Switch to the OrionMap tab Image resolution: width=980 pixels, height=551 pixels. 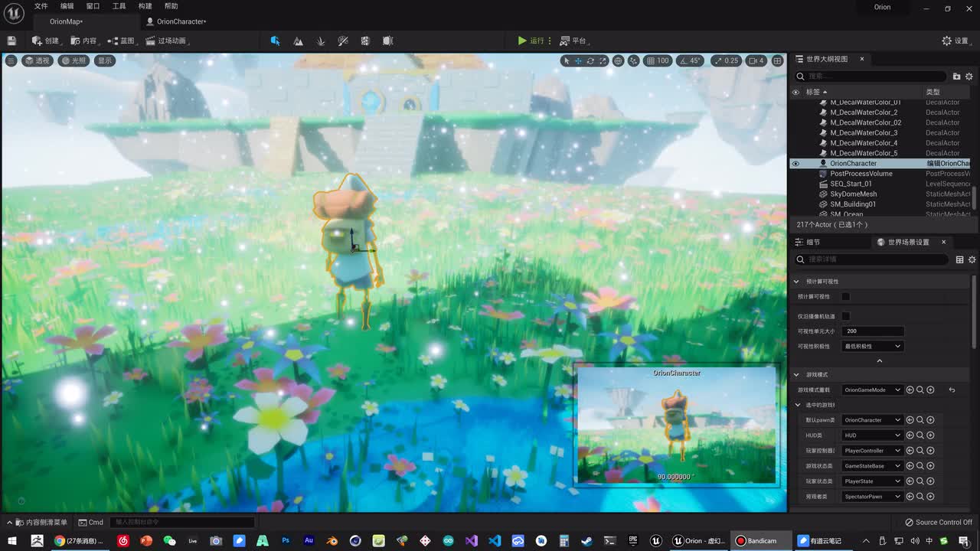point(66,21)
